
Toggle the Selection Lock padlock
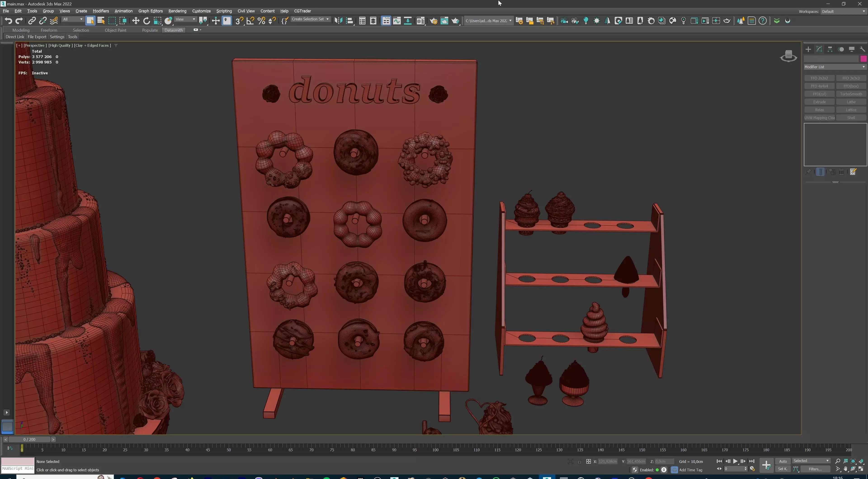pyautogui.click(x=579, y=461)
